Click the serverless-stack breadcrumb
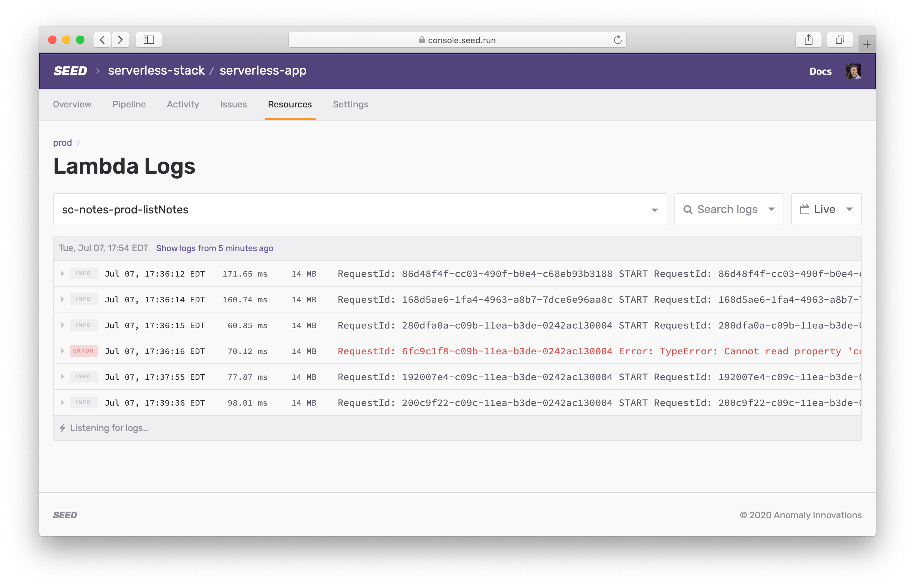 click(156, 70)
